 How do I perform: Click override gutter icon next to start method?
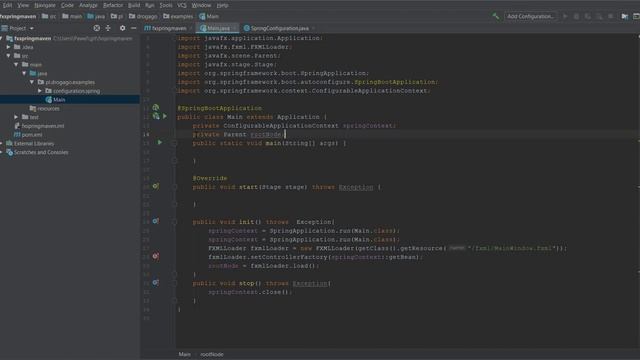156,186
